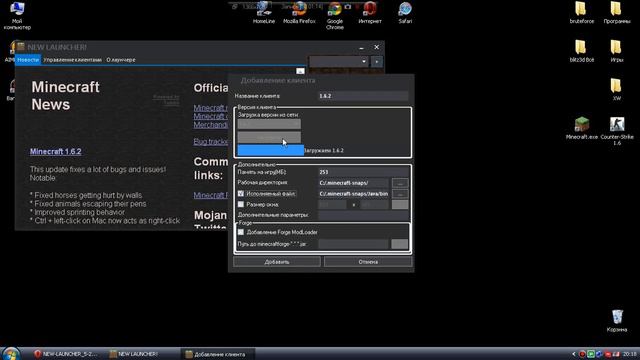Click the Название клиента input field
The height and width of the screenshot is (360, 640).
[363, 96]
